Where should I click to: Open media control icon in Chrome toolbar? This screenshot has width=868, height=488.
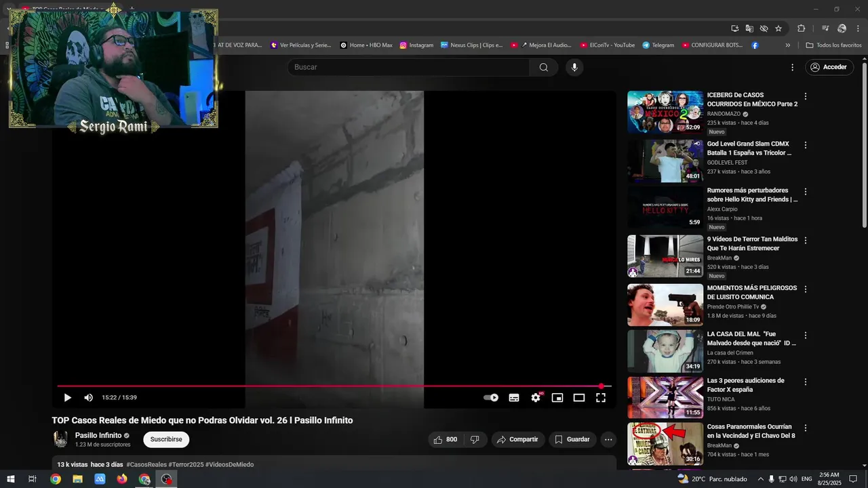pyautogui.click(x=825, y=28)
